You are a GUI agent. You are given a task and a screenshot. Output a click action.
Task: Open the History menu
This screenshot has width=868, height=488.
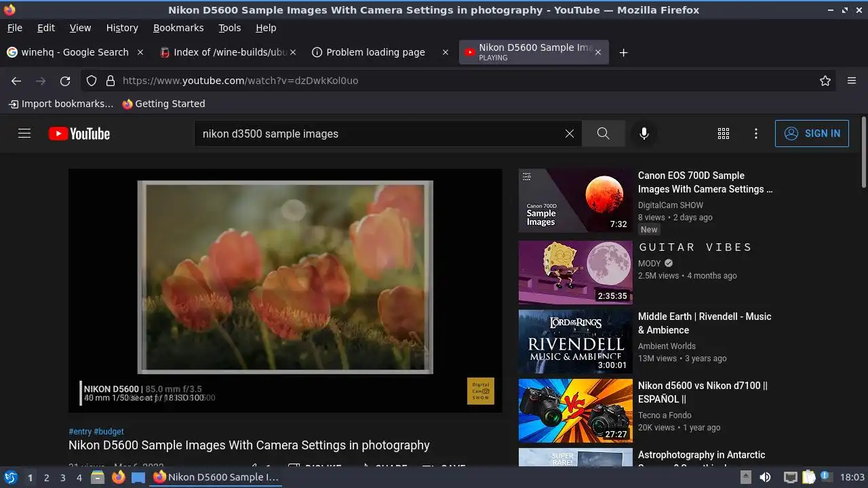[122, 28]
